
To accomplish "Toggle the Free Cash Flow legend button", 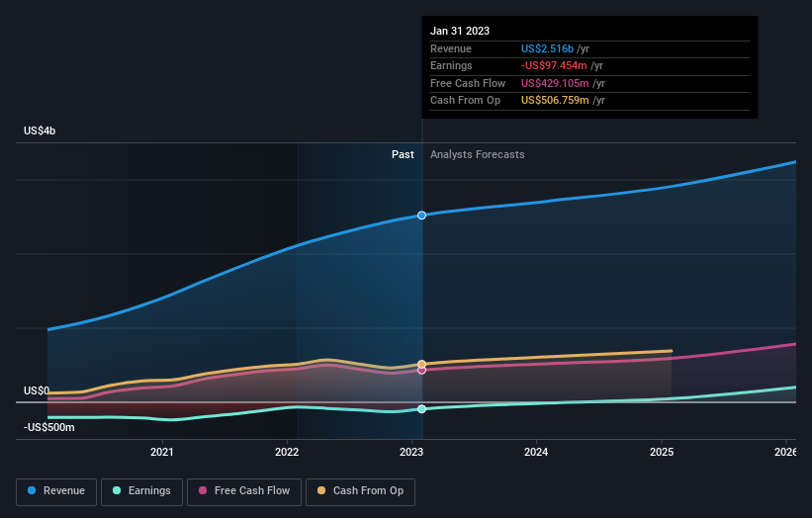I will click(x=244, y=491).
